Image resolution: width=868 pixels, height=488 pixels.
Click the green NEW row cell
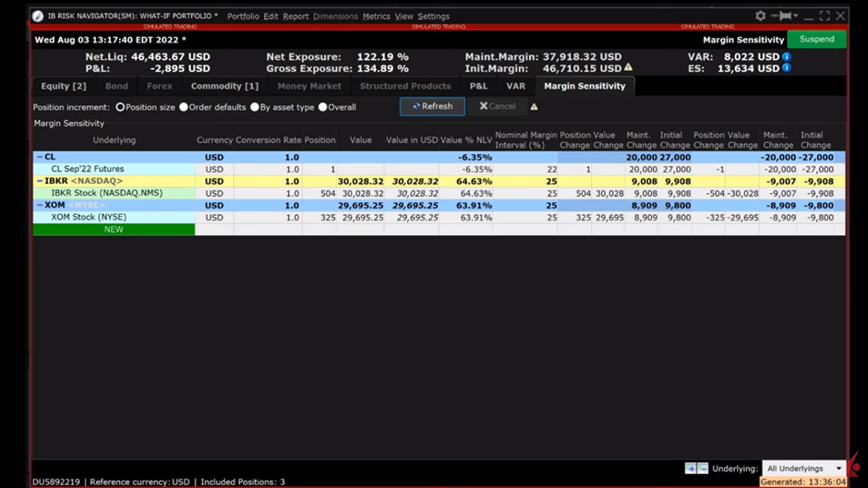click(x=114, y=230)
